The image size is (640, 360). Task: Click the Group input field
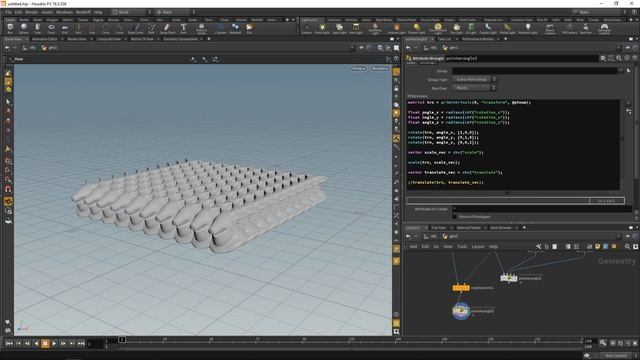click(x=534, y=71)
